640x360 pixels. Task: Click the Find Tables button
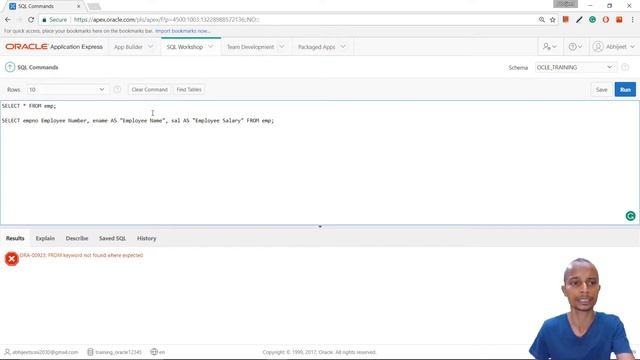[189, 89]
